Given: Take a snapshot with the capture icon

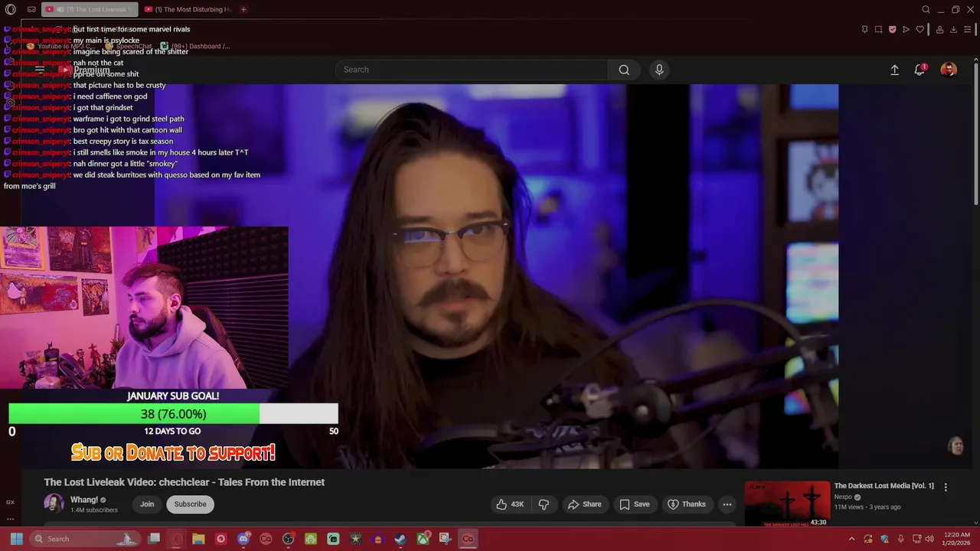Looking at the screenshot, I should tap(878, 29).
